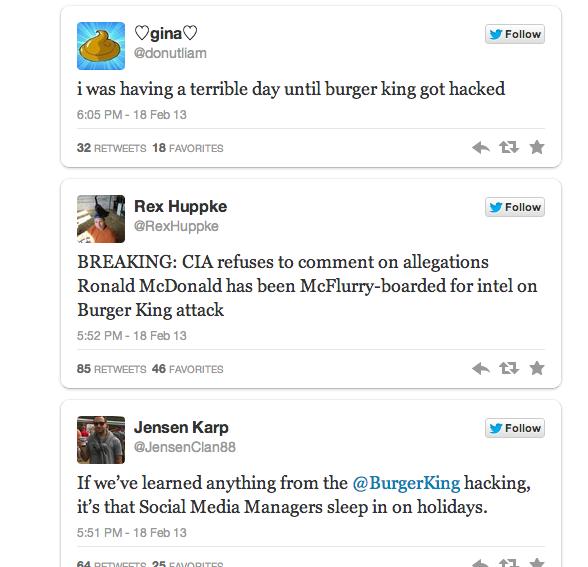Open Rex Huppke's profile photo

[101, 219]
